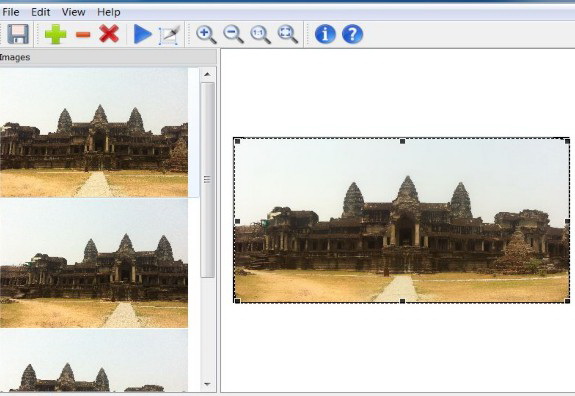Click the Images list scroll up arrow
This screenshot has width=575, height=396.
pos(207,74)
